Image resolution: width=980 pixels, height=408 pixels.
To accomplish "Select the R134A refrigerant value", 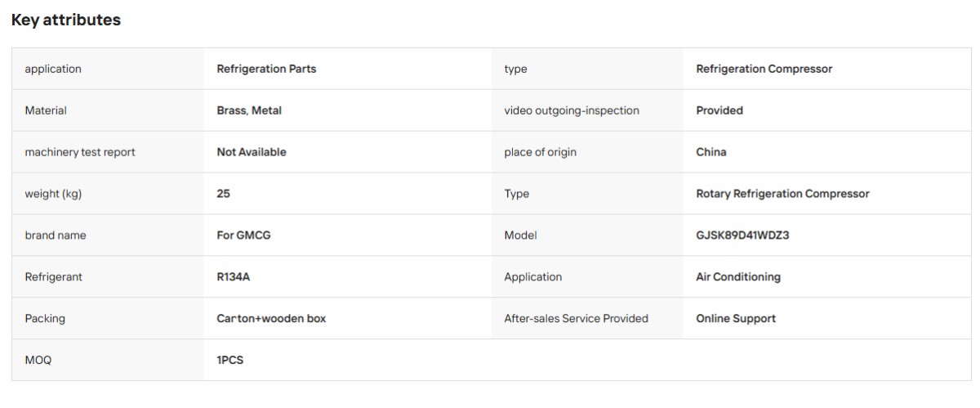I will tap(234, 277).
